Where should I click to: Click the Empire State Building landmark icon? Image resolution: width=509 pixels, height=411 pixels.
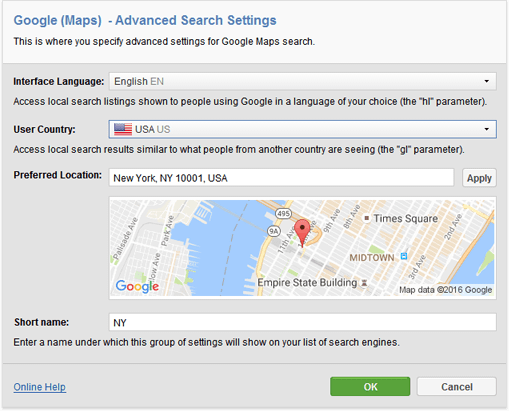tap(364, 283)
